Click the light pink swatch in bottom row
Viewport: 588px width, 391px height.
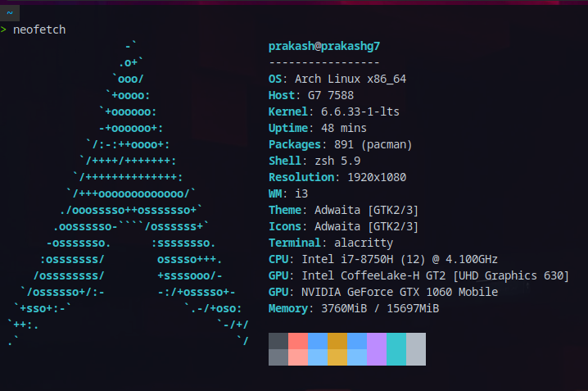click(x=298, y=357)
